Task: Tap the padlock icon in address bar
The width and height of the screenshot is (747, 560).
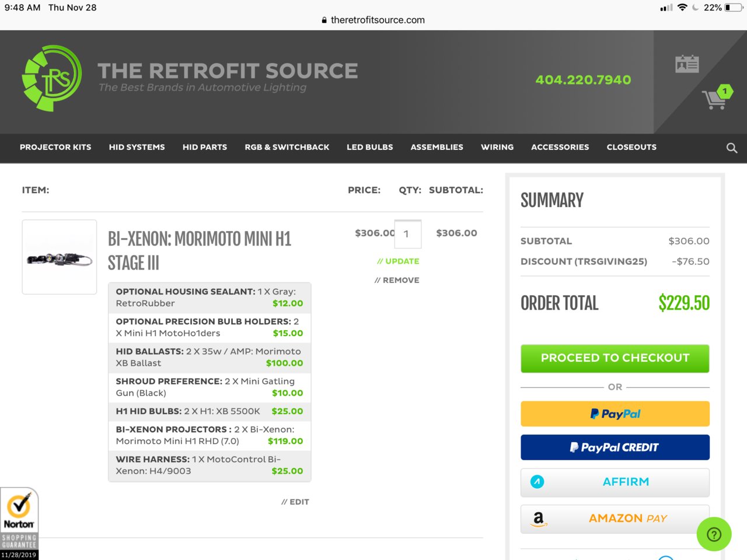Action: pos(324,20)
